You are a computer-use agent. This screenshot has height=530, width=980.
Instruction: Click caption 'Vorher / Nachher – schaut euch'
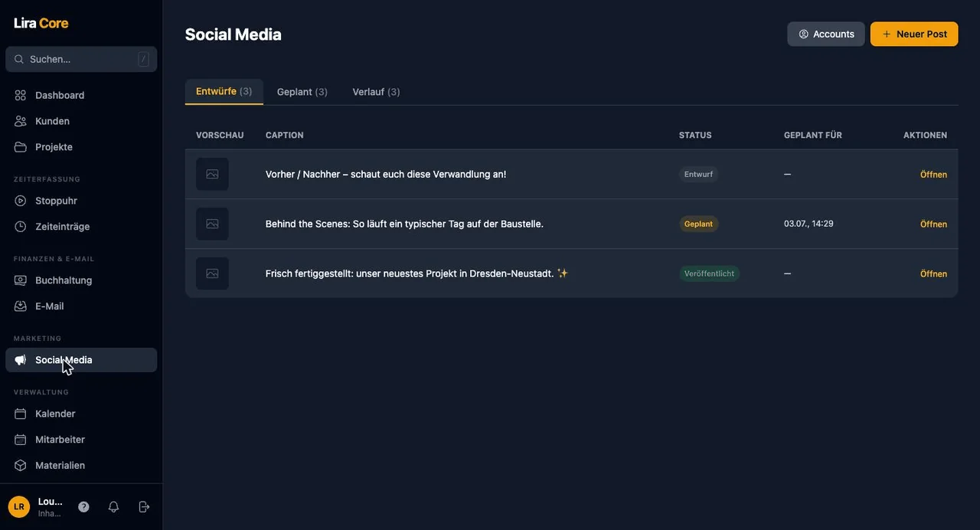point(386,174)
